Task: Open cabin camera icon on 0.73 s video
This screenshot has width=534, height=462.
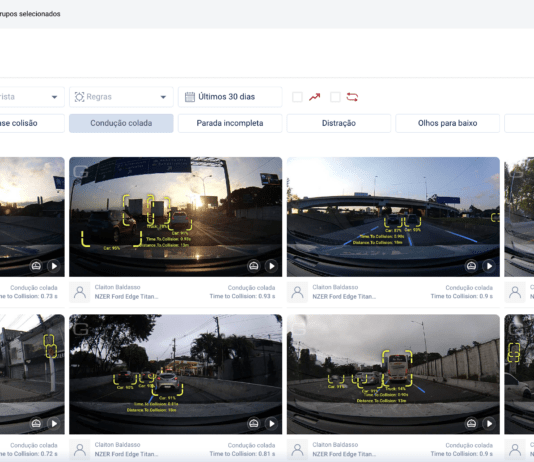Action: pos(36,266)
